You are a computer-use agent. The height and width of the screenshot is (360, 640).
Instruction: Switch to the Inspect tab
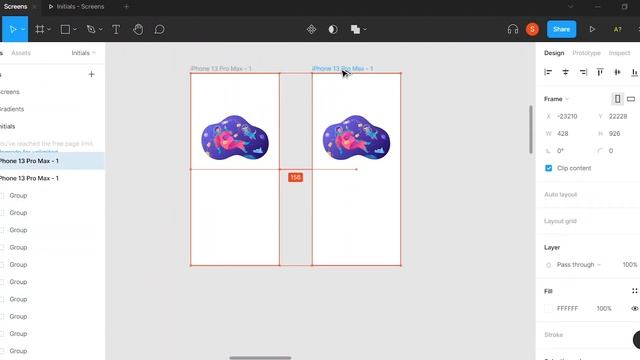pyautogui.click(x=619, y=53)
